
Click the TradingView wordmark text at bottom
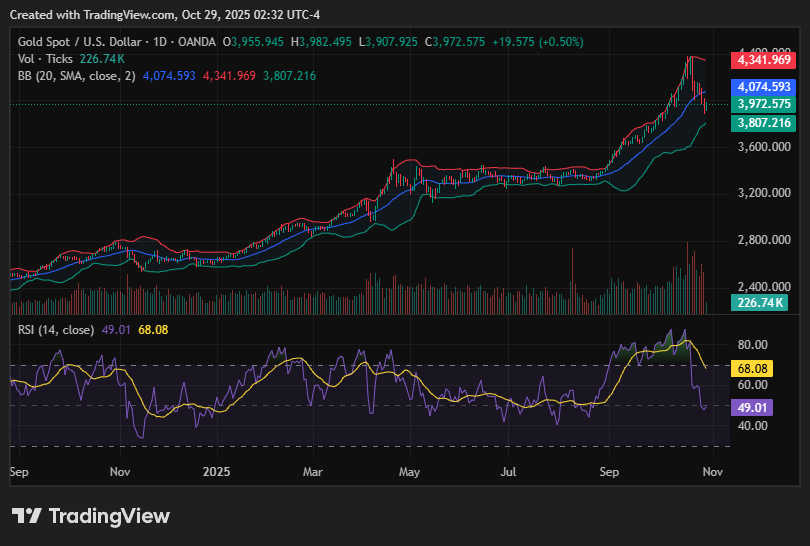[x=110, y=516]
